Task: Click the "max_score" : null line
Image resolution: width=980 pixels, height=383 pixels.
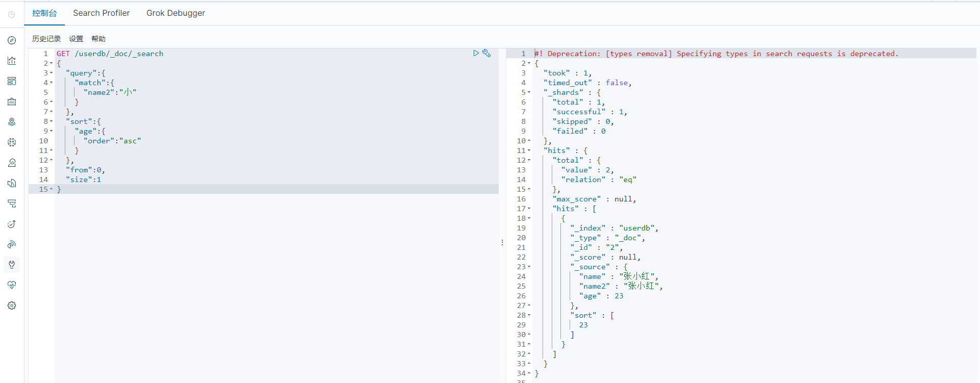Action: pyautogui.click(x=594, y=199)
